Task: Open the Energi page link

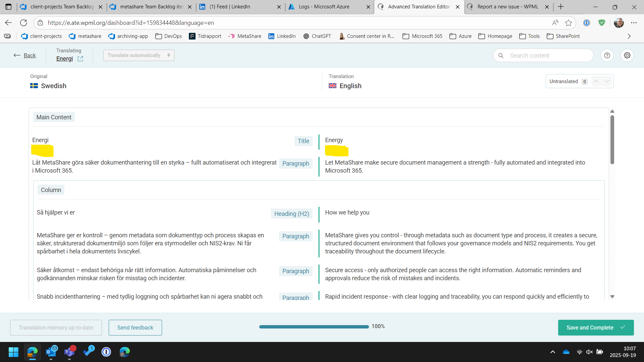Action: tap(64, 59)
